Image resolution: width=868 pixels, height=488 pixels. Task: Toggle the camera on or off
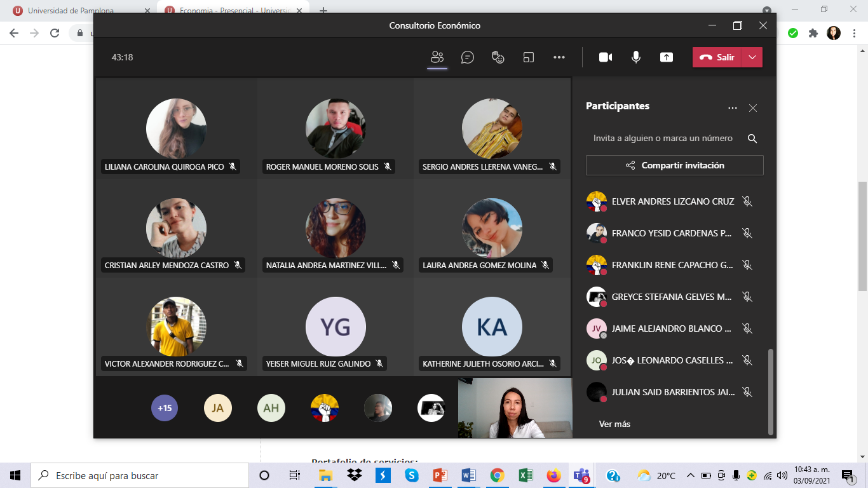click(x=605, y=57)
